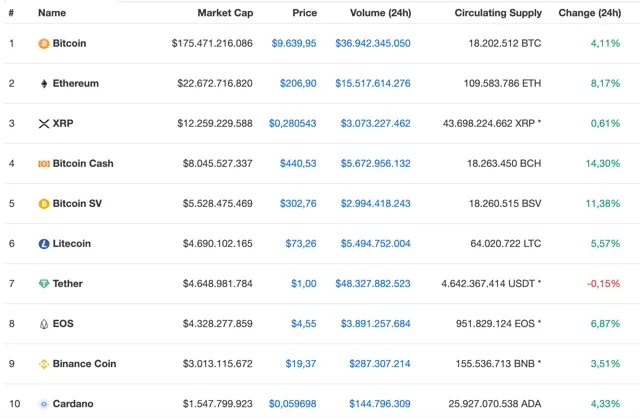This screenshot has width=640, height=419.
Task: Click Litecoin volume $5.494.752.004
Action: [x=376, y=244]
